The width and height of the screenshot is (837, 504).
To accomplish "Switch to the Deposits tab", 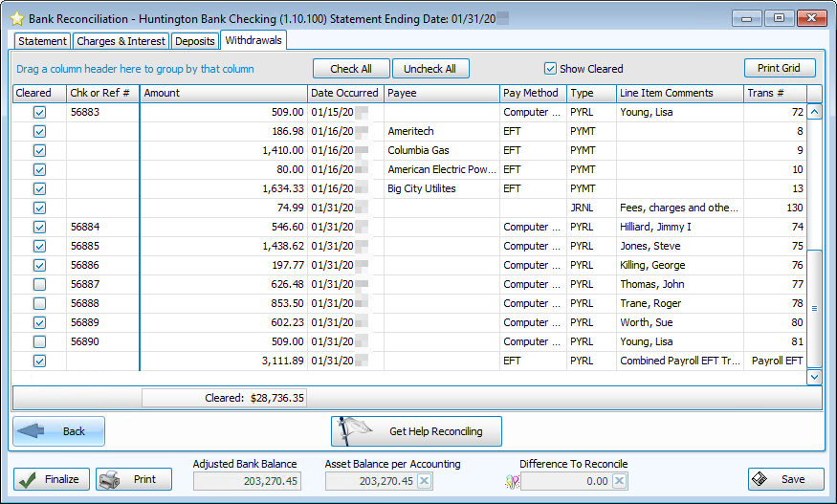I will tap(195, 41).
